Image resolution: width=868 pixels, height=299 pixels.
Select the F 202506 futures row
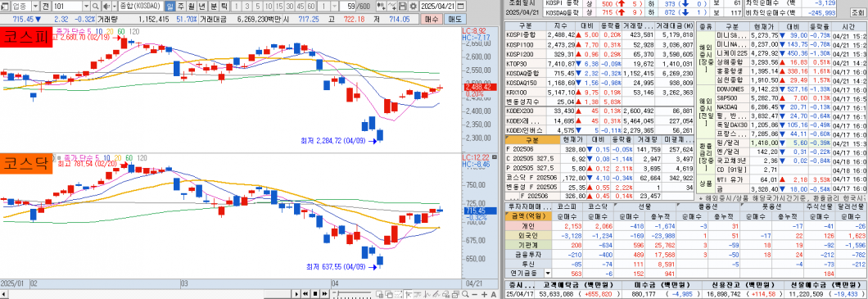pyautogui.click(x=600, y=149)
